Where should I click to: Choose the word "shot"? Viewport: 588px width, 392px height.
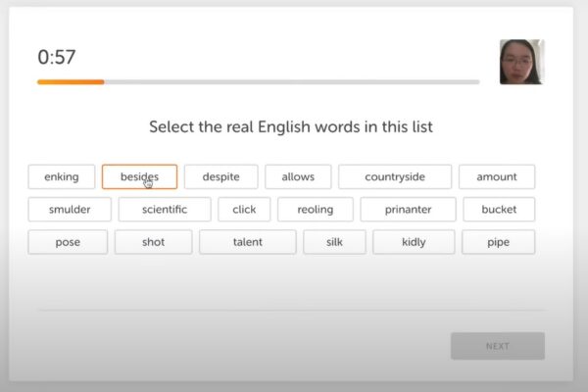(154, 242)
